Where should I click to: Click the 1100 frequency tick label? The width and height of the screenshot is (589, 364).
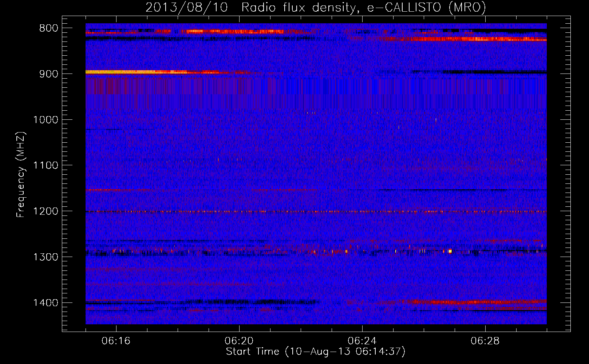coord(46,166)
